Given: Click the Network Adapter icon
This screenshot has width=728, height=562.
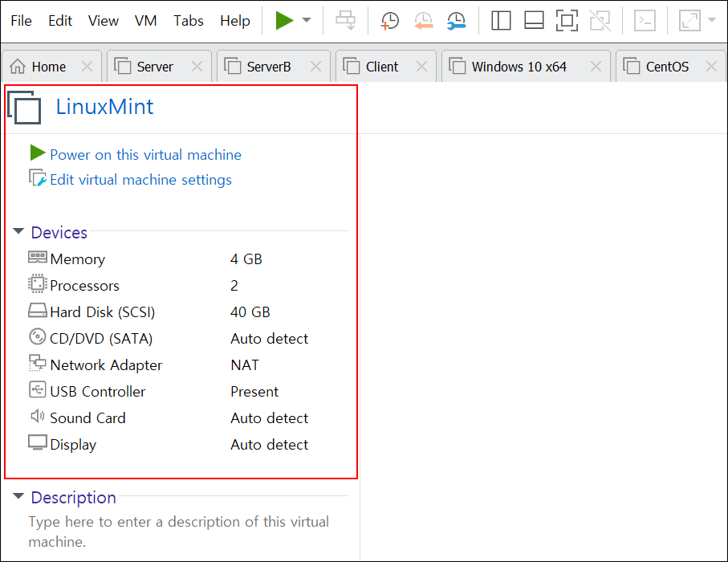Looking at the screenshot, I should (x=38, y=363).
